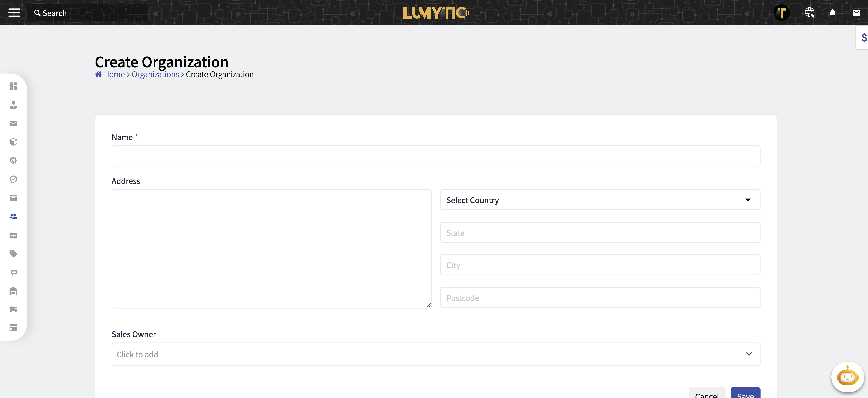
Task: Open the mail envelope icon in the top bar
Action: (x=856, y=13)
